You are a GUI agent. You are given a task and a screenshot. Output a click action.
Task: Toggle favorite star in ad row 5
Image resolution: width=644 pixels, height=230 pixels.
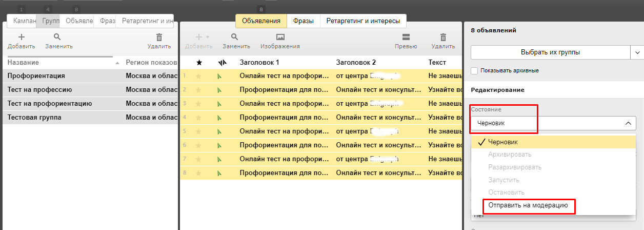pyautogui.click(x=199, y=131)
